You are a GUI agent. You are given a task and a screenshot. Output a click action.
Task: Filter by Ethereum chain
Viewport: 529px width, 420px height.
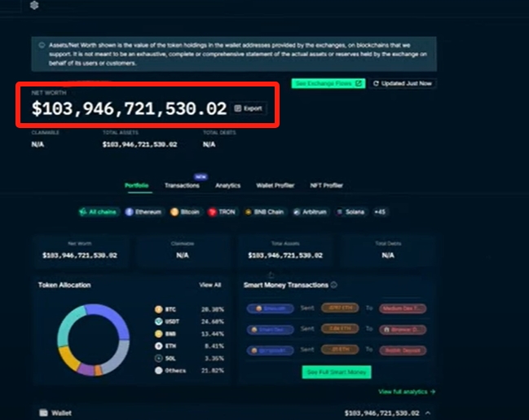143,211
